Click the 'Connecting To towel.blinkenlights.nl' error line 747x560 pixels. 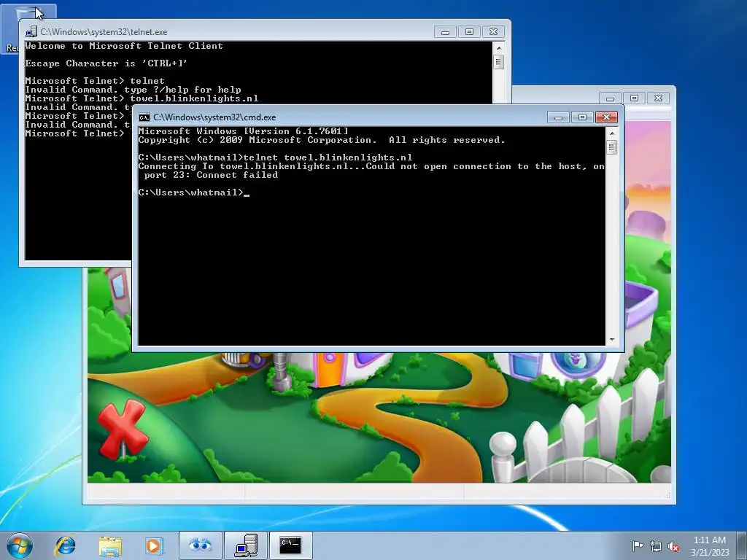point(371,166)
